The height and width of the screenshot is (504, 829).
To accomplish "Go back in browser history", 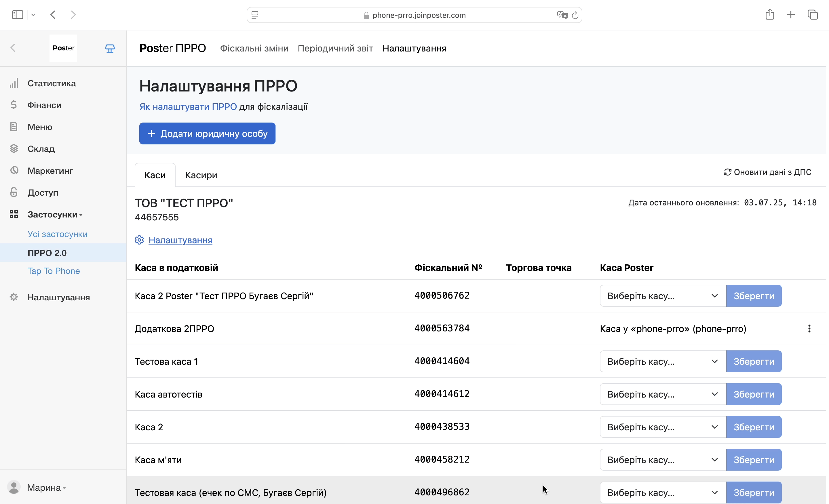I will coord(53,15).
